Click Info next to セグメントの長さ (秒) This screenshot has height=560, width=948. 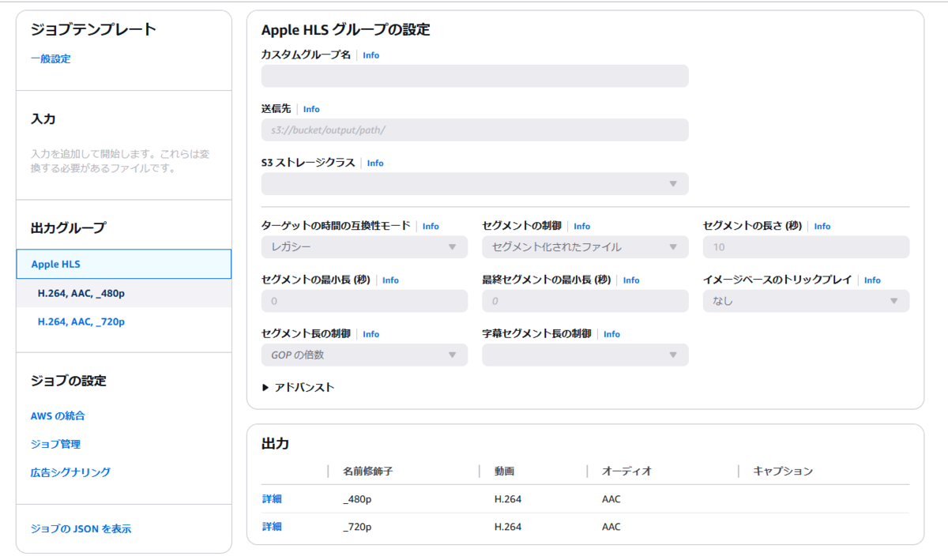[822, 226]
